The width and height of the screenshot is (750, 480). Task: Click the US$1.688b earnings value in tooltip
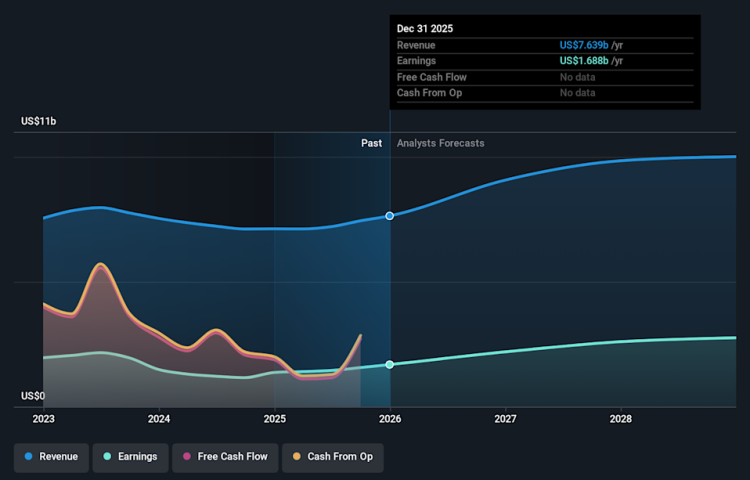(x=591, y=61)
